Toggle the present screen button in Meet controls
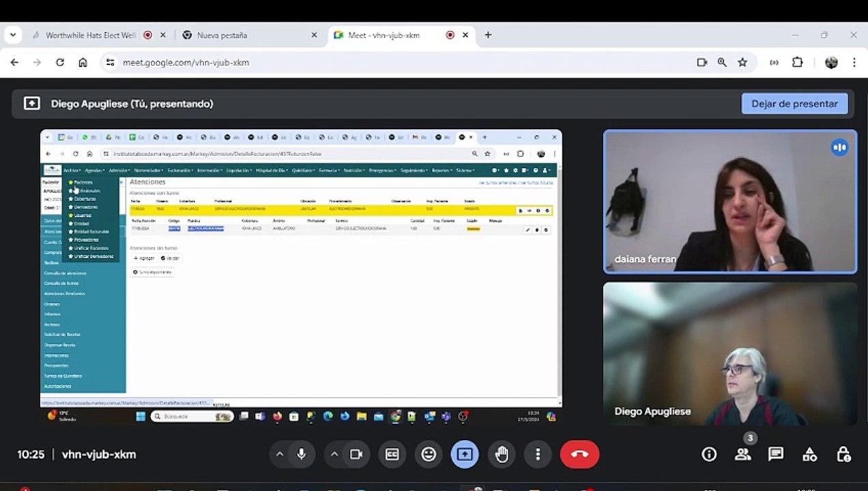The width and height of the screenshot is (868, 491). (465, 454)
